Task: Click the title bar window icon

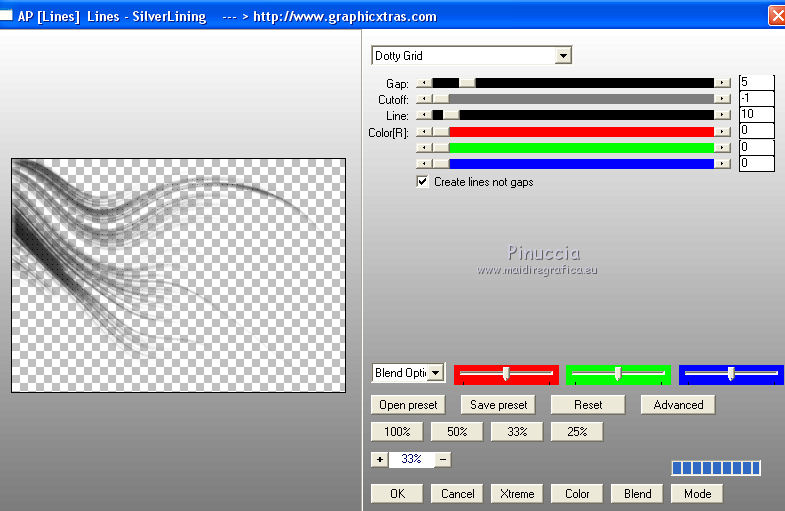Action: coord(7,16)
